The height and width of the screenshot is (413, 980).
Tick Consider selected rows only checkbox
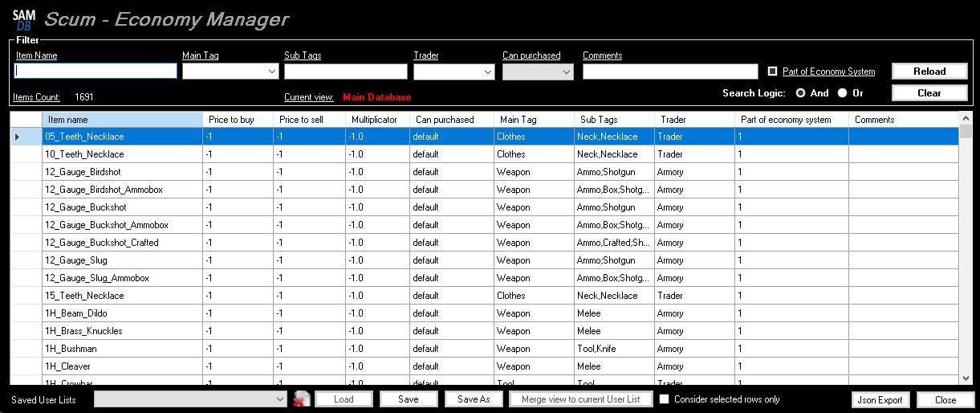(664, 399)
